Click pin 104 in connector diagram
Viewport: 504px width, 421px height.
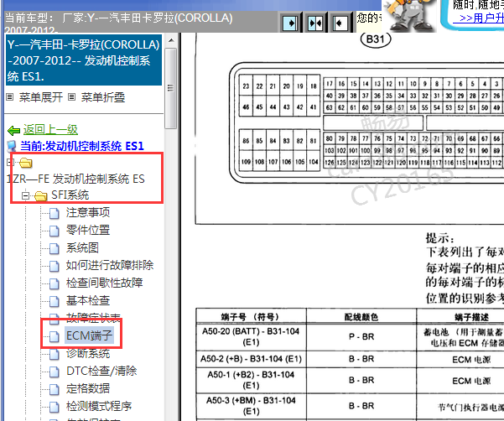click(x=313, y=162)
